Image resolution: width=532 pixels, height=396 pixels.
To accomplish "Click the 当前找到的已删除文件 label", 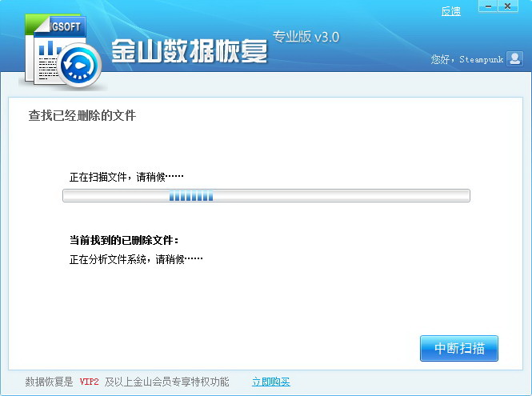I will click(124, 240).
